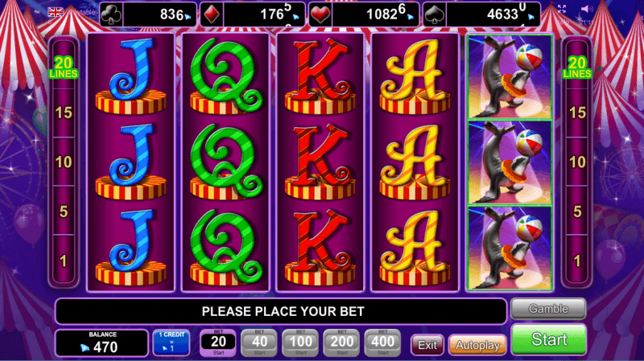Click the top seal with ball symbol

tap(510, 77)
